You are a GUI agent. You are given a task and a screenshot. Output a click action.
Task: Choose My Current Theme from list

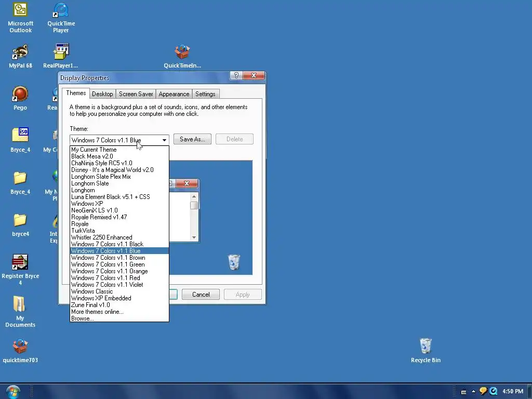[x=119, y=150]
